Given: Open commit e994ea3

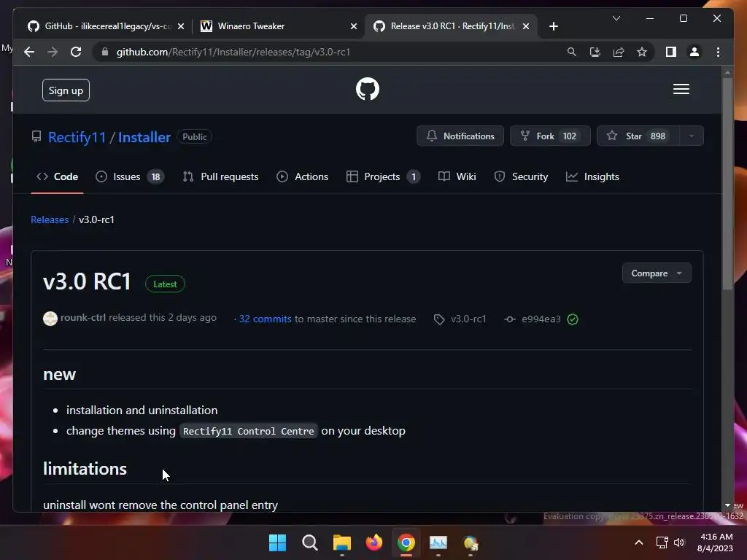Looking at the screenshot, I should point(541,319).
